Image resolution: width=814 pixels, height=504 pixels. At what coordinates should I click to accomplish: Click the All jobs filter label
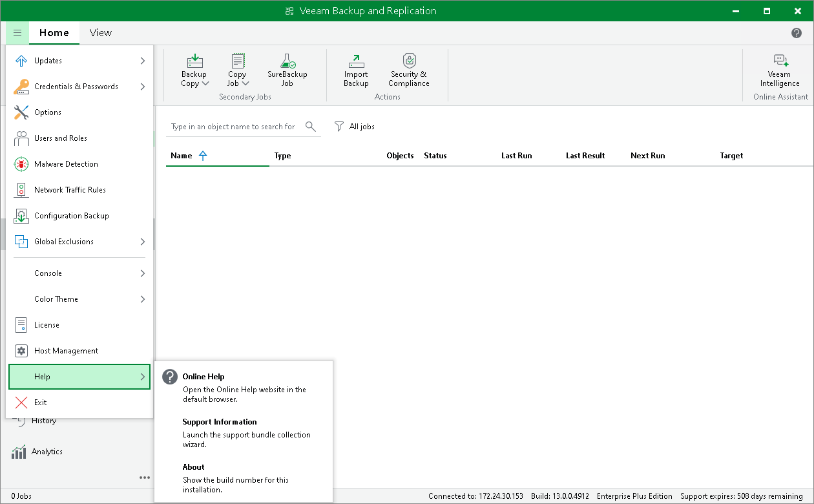tap(362, 127)
